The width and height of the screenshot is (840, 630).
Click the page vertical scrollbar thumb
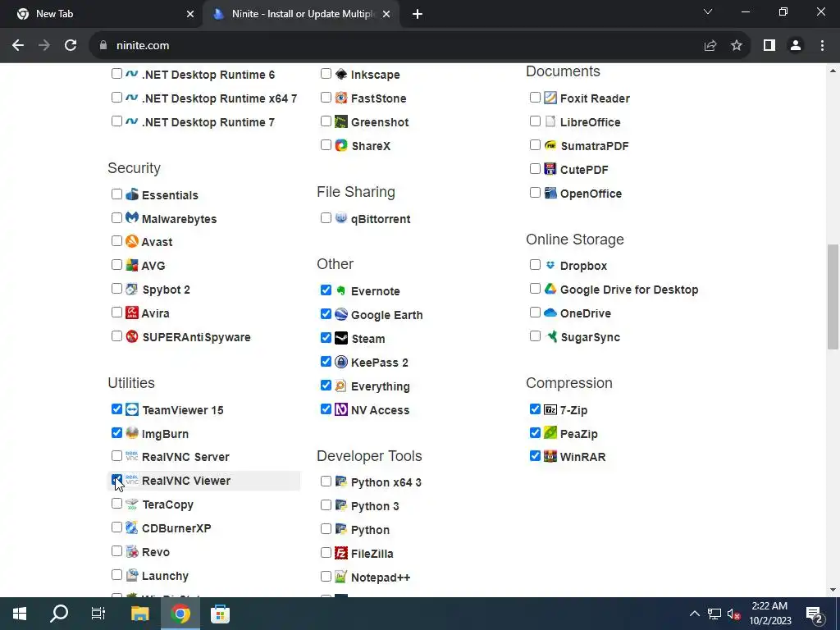[833, 296]
